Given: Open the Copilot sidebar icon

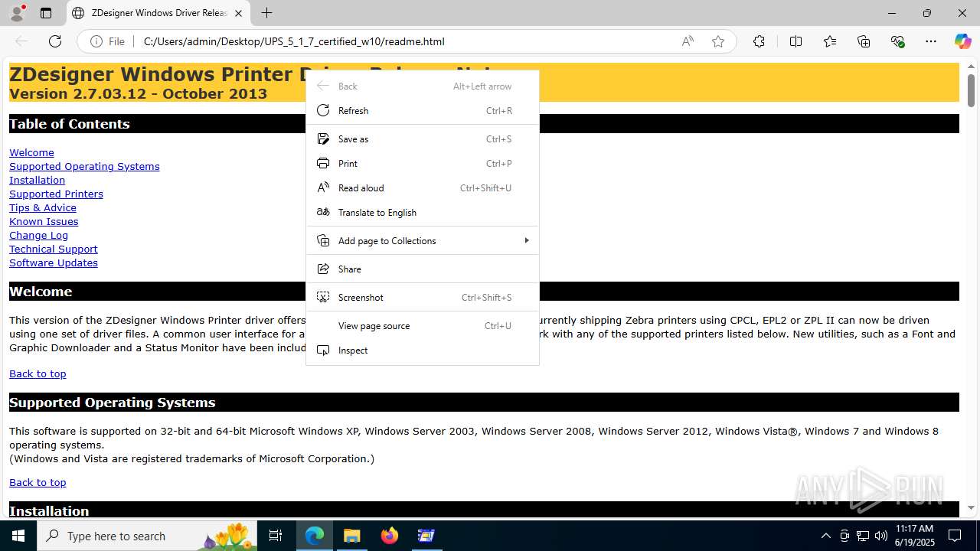Looking at the screenshot, I should tap(962, 41).
